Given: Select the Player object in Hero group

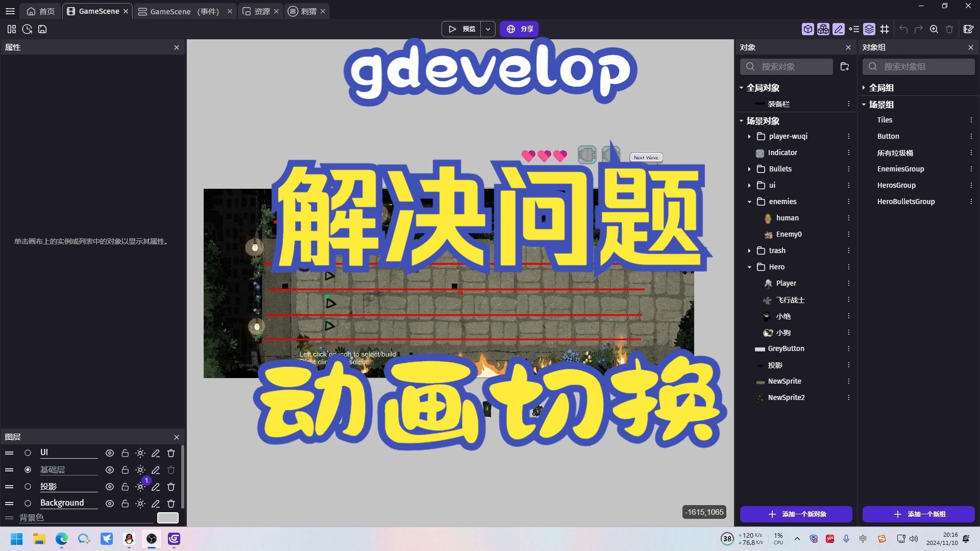Looking at the screenshot, I should click(x=786, y=283).
